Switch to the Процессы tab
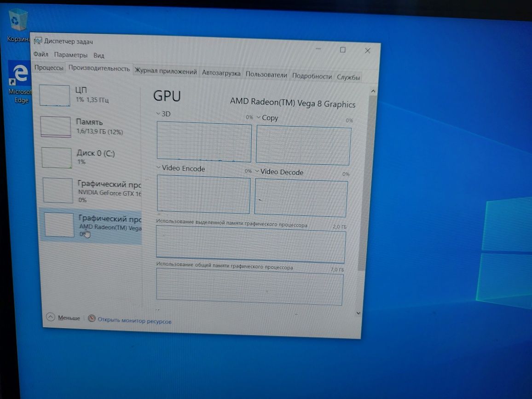This screenshot has width=532, height=399. click(48, 68)
